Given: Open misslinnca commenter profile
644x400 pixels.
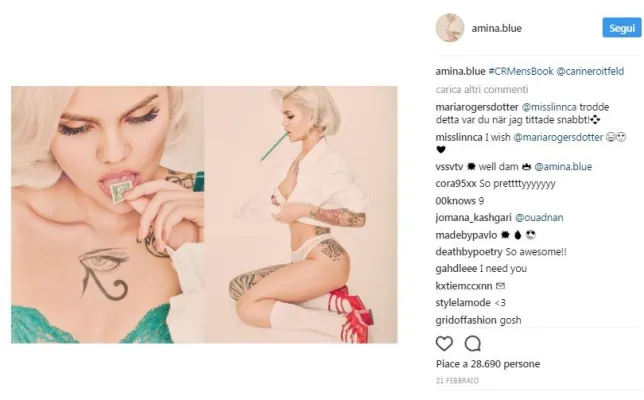Looking at the screenshot, I should 459,137.
